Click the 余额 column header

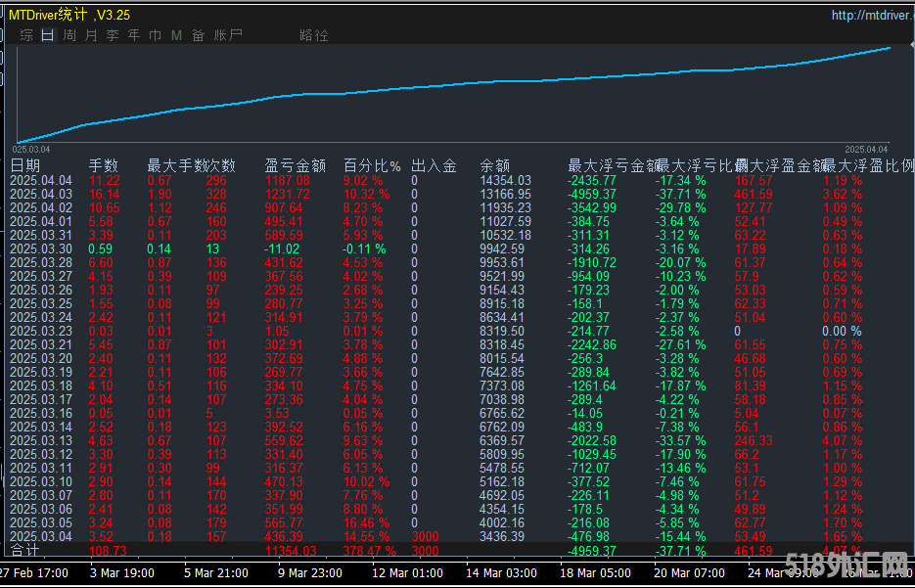(495, 166)
